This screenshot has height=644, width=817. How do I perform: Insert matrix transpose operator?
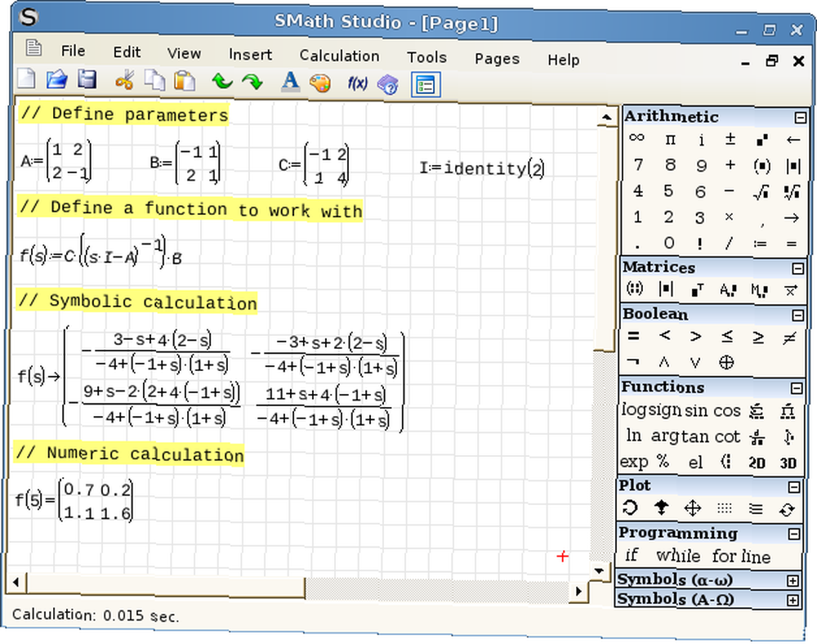697,289
